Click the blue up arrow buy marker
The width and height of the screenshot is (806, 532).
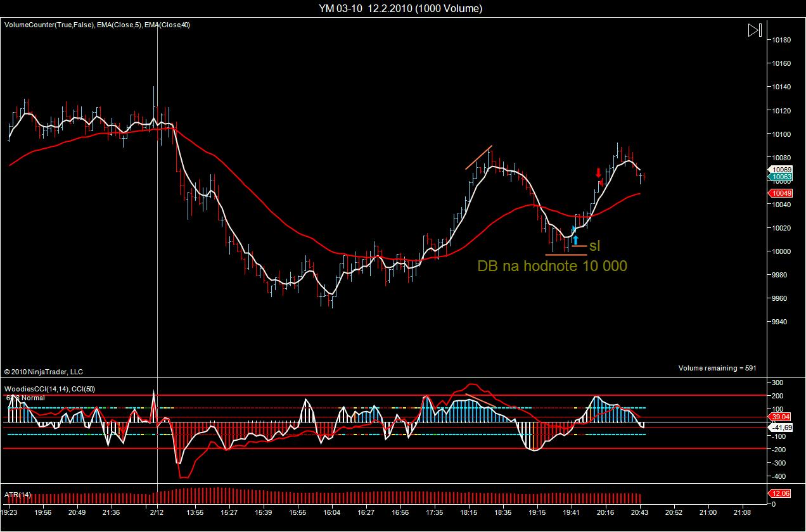[x=575, y=239]
